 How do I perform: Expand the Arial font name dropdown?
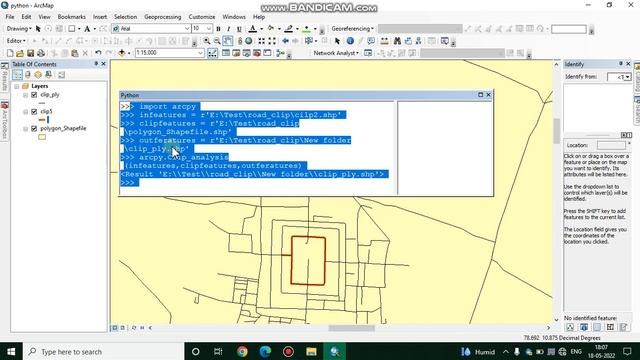point(187,29)
